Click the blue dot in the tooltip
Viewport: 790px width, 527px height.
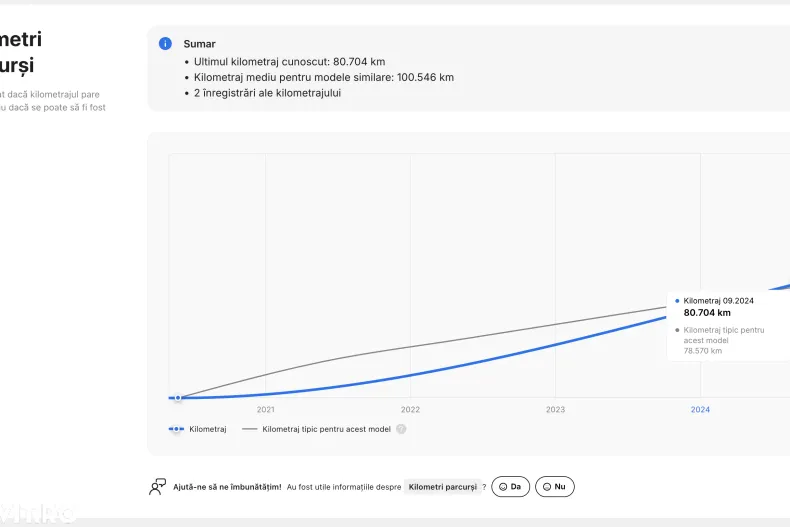click(677, 300)
